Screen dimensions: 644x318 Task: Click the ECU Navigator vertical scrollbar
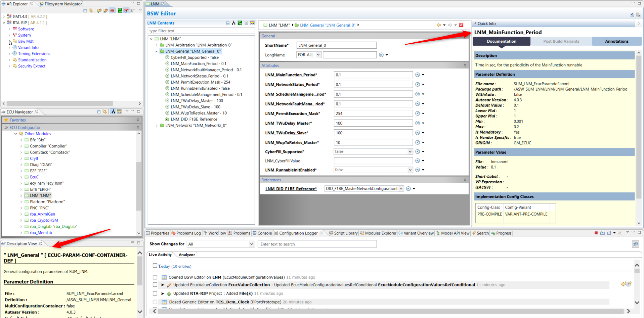coord(139,186)
